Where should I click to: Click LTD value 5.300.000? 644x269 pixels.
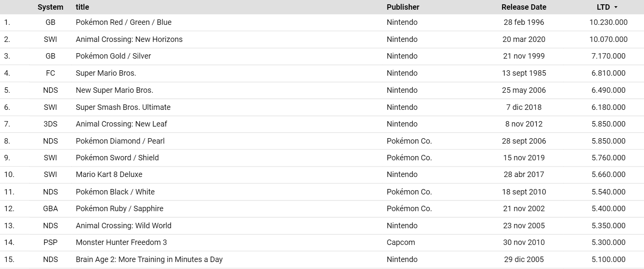coord(608,242)
